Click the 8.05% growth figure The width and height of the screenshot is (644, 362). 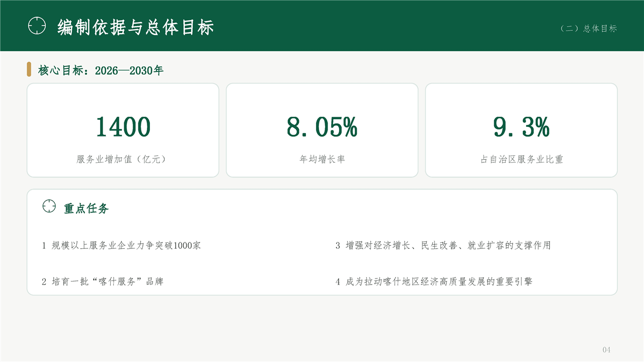point(322,127)
